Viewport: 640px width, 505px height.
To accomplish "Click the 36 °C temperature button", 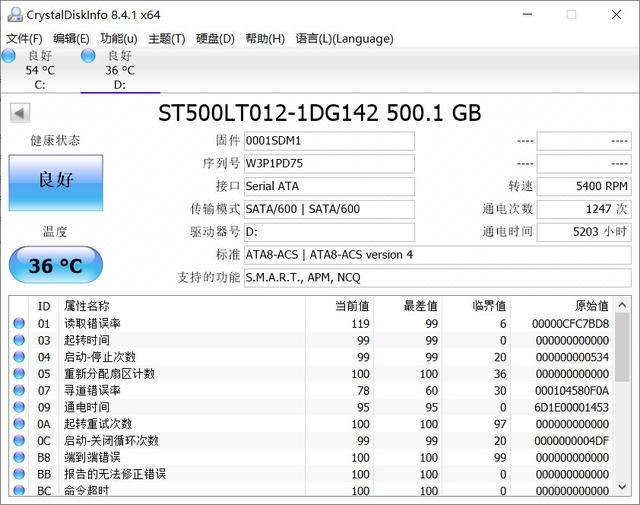I will [x=56, y=266].
